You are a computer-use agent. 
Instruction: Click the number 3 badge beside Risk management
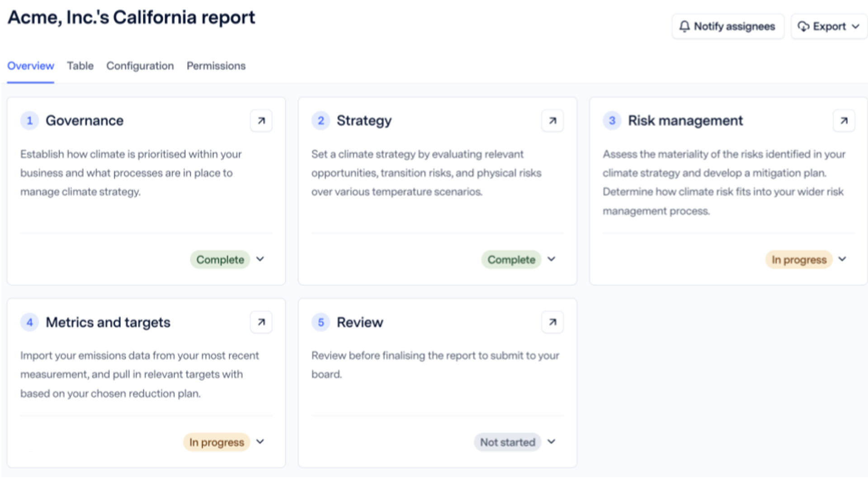pos(612,121)
